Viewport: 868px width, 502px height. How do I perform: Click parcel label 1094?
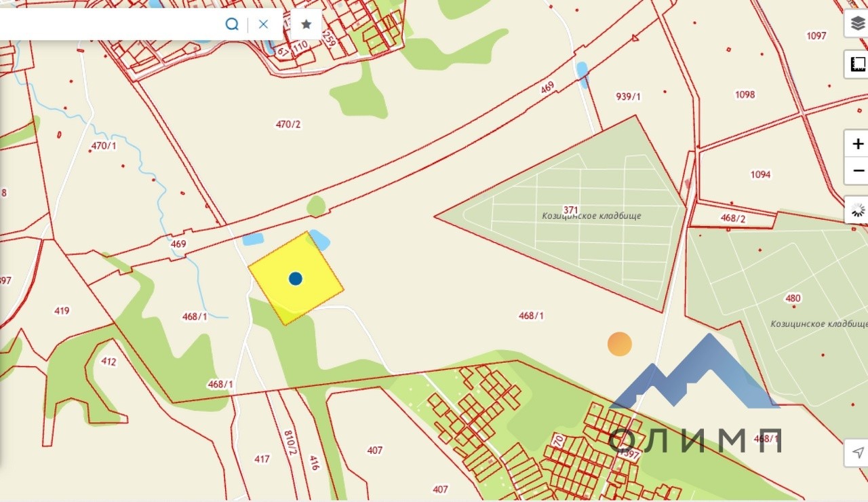760,174
